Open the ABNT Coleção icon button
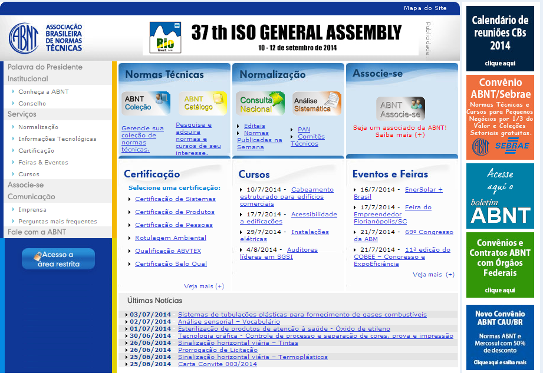The width and height of the screenshot is (543, 392). click(x=146, y=103)
